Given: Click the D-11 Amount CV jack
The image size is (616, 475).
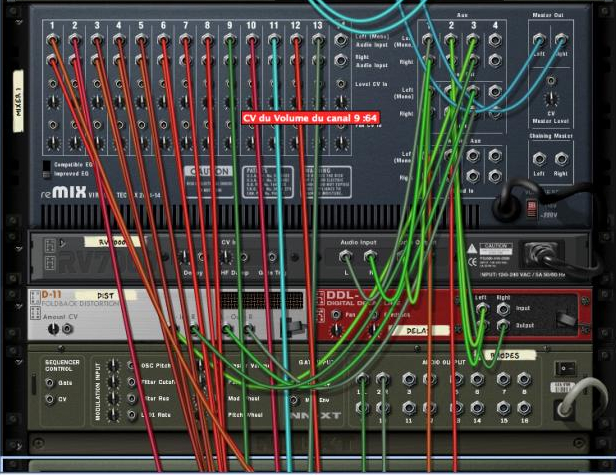Looking at the screenshot, I should coord(68,327).
